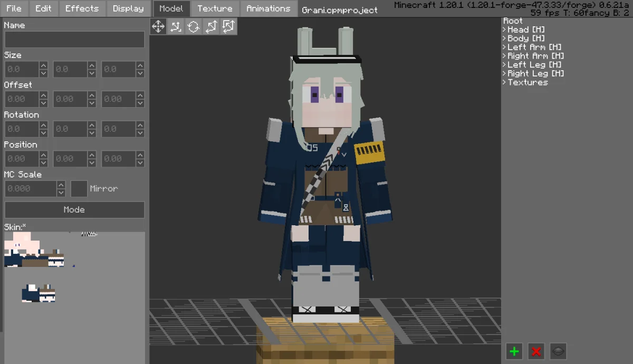Toggle the Mirror checkbox

pos(79,188)
